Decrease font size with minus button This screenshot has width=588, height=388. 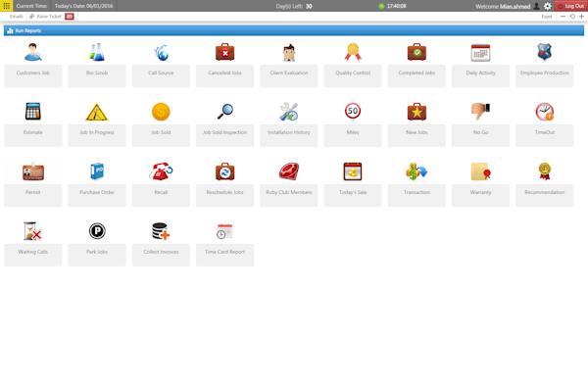[x=563, y=17]
